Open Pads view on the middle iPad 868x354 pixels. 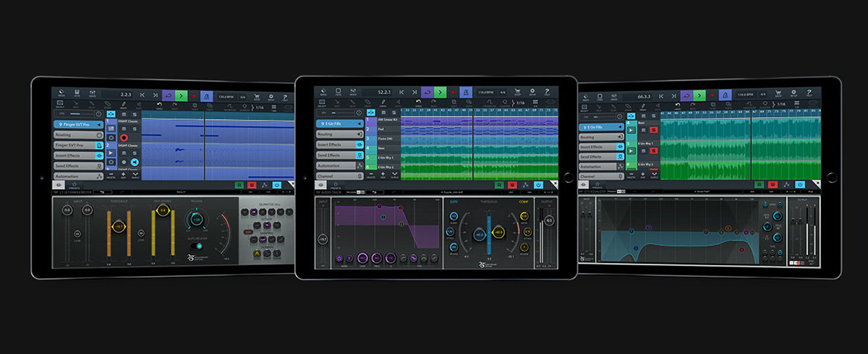pyautogui.click(x=339, y=91)
